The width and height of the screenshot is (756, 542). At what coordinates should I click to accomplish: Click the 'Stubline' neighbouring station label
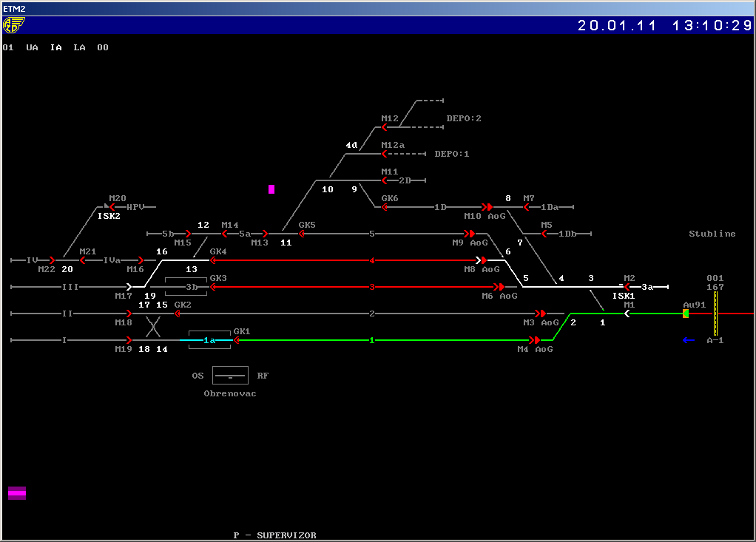pos(712,234)
